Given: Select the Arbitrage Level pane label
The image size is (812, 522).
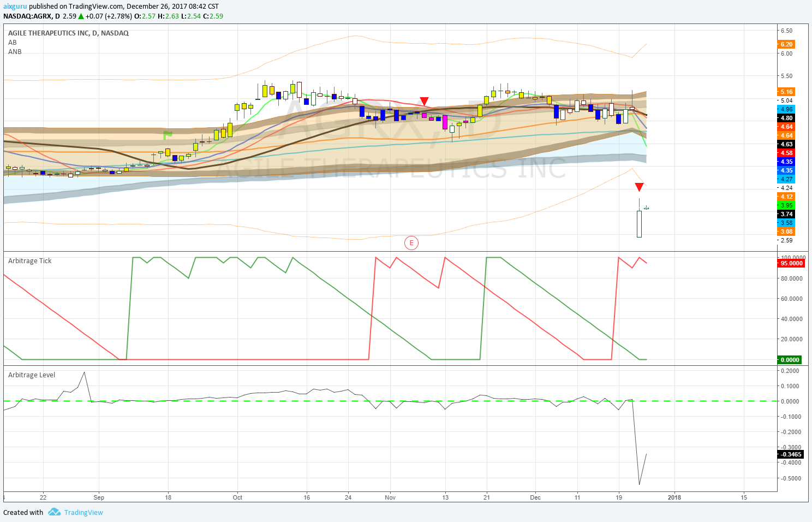Looking at the screenshot, I should coord(32,375).
